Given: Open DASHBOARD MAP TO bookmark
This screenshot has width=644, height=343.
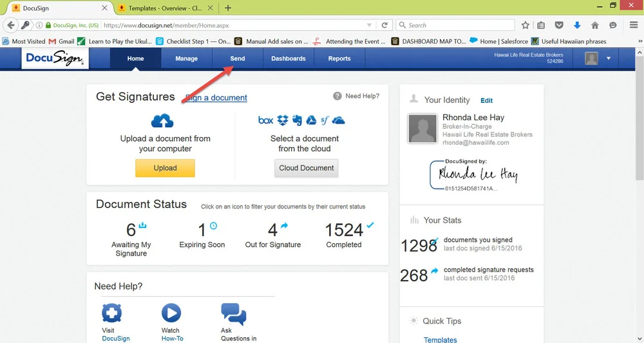Looking at the screenshot, I should pos(428,41).
